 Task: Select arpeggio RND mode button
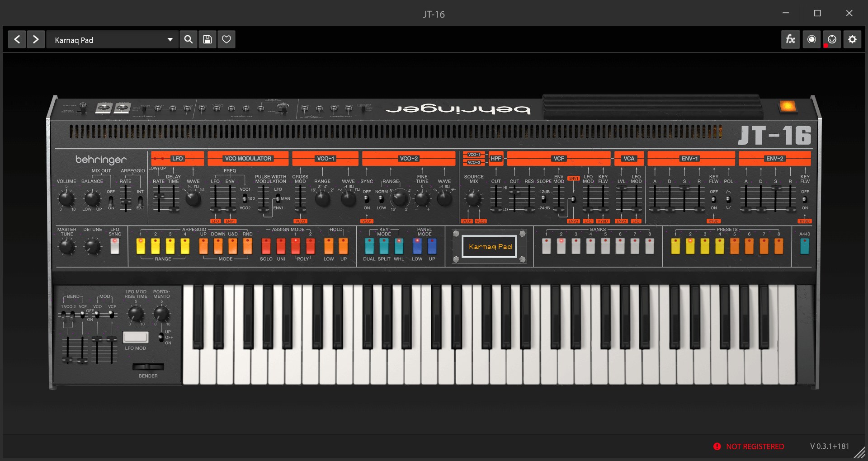(x=248, y=246)
